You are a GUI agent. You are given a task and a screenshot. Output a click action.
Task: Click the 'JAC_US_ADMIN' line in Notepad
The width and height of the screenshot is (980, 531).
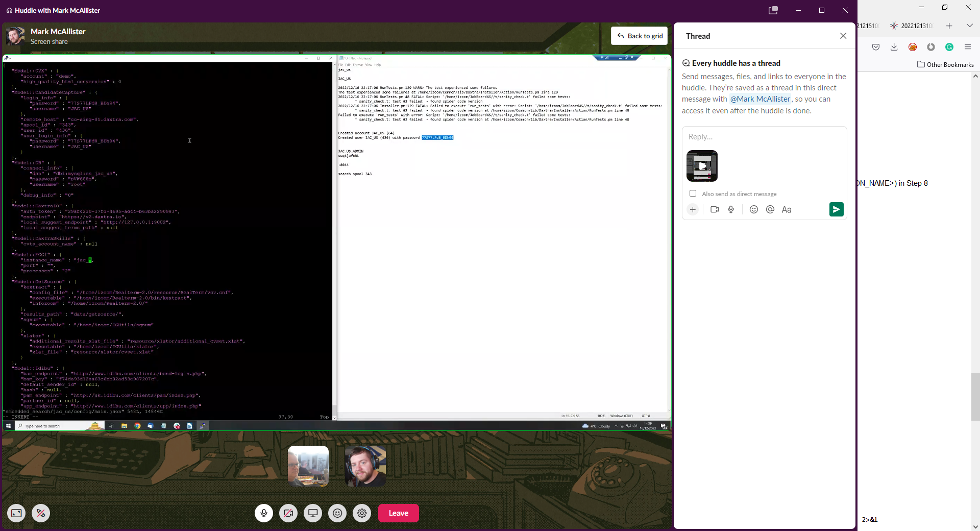(x=351, y=151)
